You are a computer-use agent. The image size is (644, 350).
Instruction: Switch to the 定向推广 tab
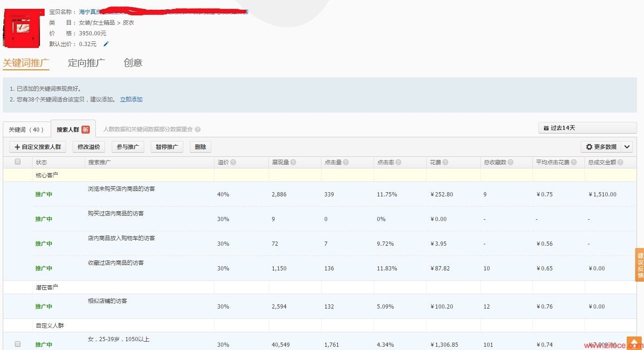(86, 63)
